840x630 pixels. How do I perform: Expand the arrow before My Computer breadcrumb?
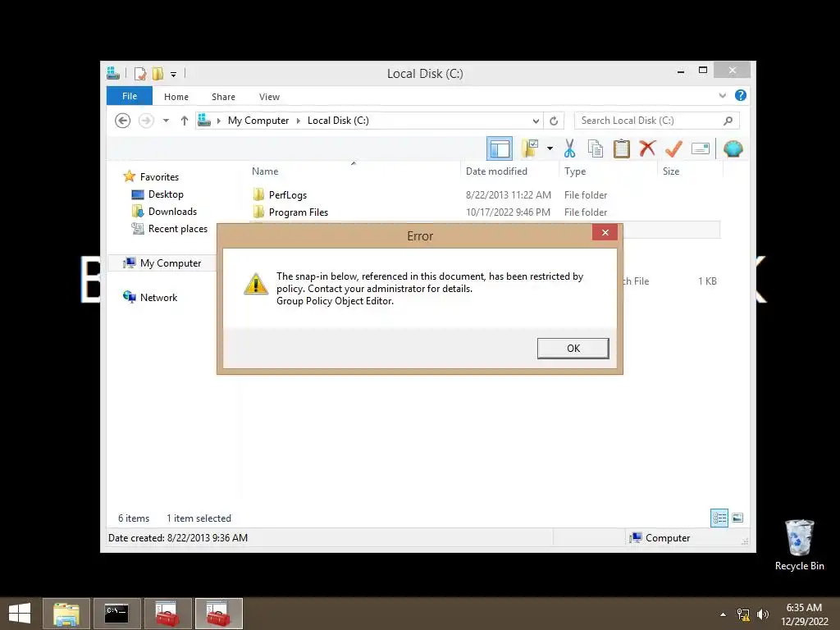(218, 121)
